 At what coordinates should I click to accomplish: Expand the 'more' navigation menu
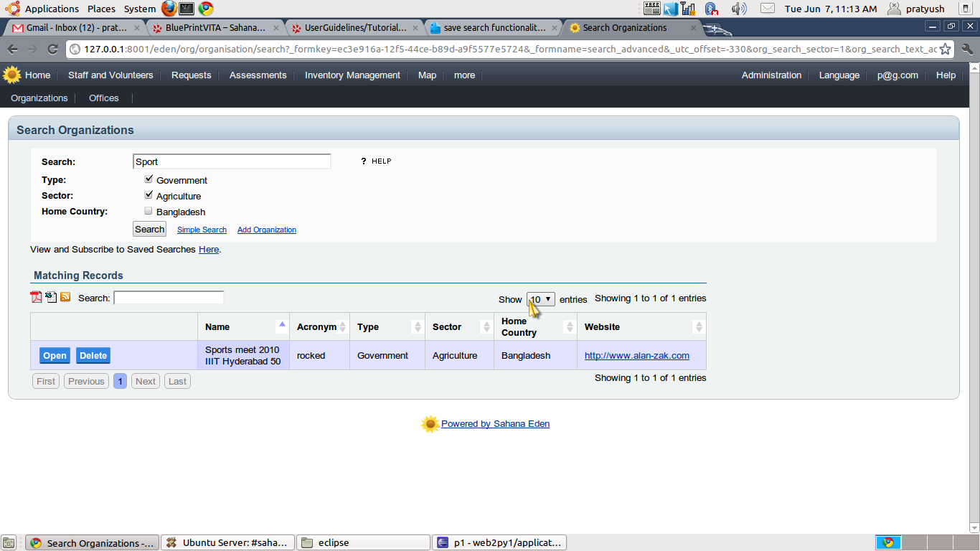464,75
